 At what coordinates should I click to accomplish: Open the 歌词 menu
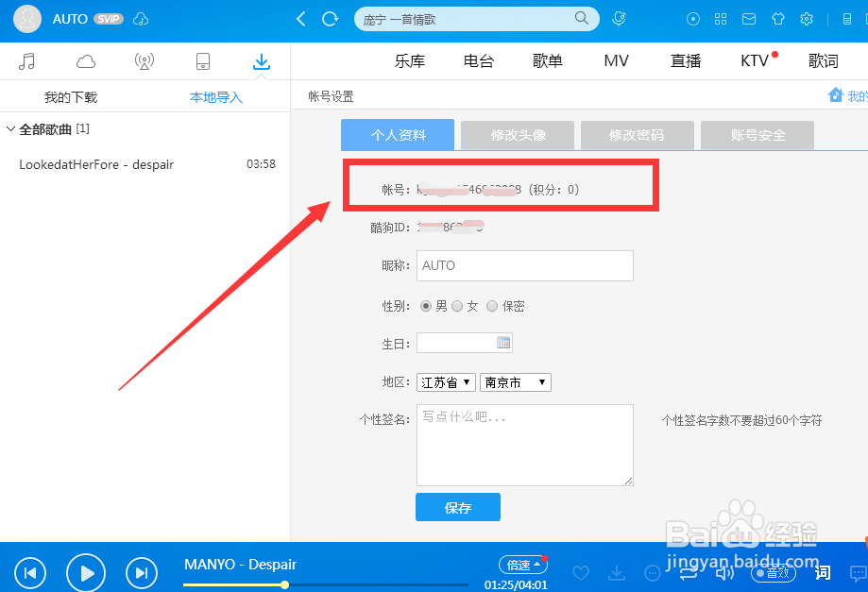click(824, 60)
